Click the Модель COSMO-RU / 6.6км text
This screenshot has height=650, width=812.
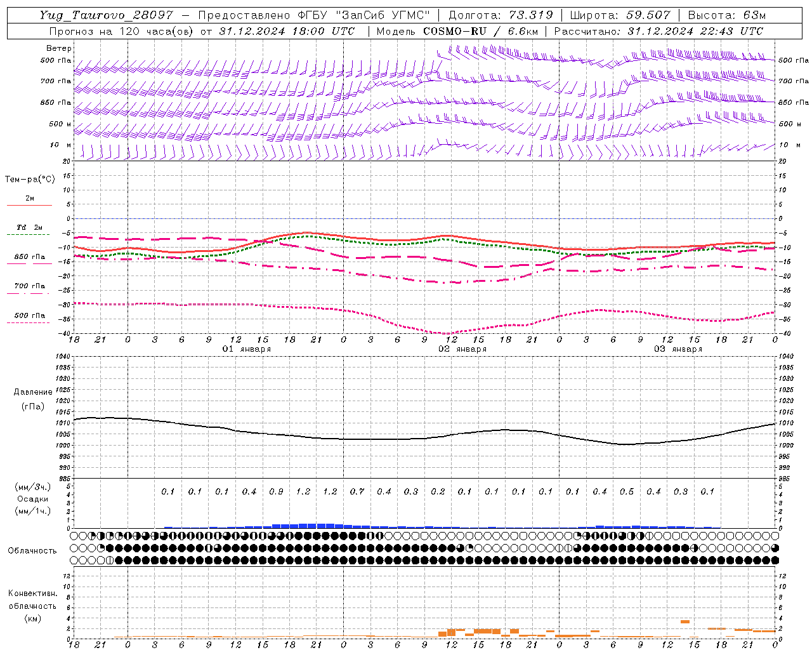click(457, 31)
